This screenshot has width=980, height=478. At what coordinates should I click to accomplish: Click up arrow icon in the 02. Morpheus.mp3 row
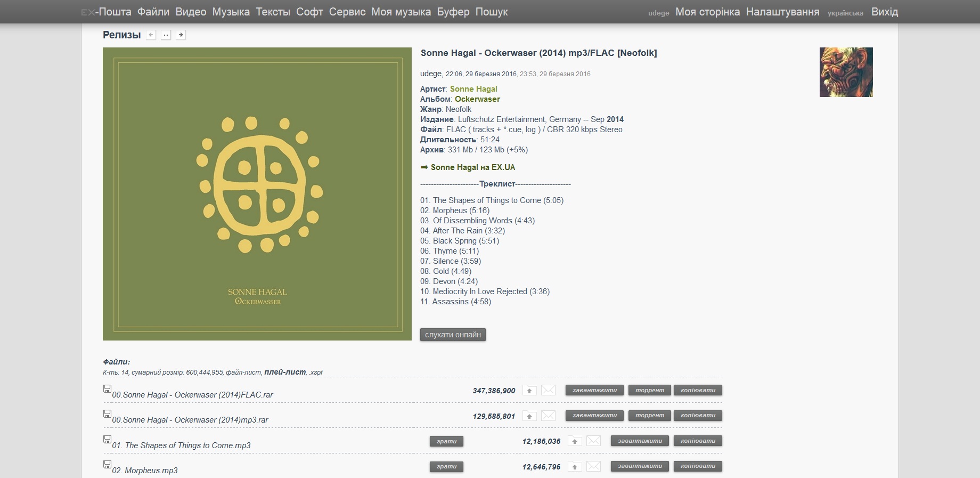click(x=575, y=466)
